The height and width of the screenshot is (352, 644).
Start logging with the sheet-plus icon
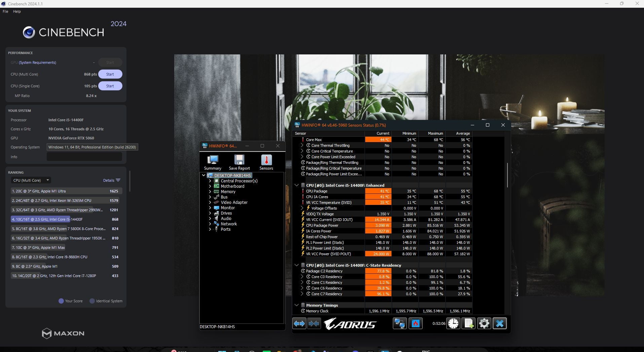(469, 323)
